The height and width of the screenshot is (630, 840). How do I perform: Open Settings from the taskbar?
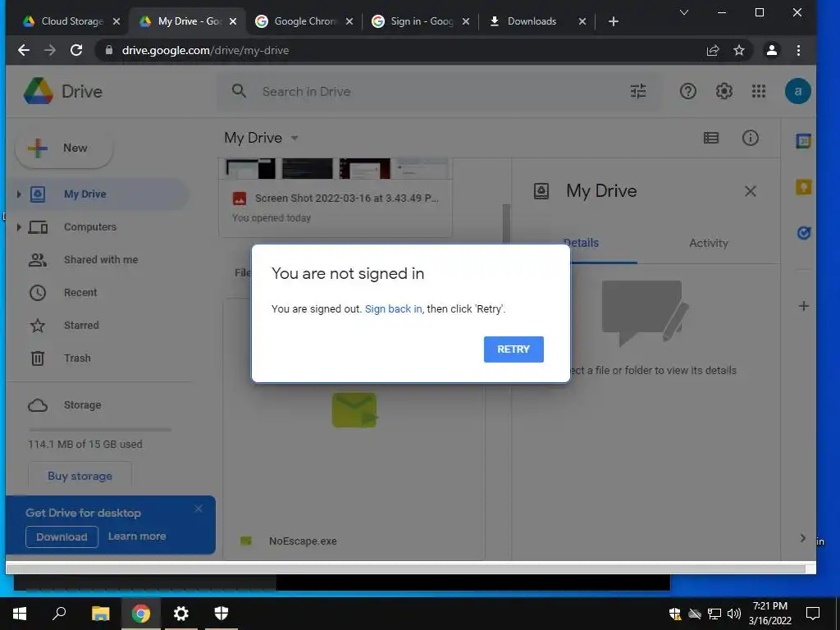pos(181,614)
